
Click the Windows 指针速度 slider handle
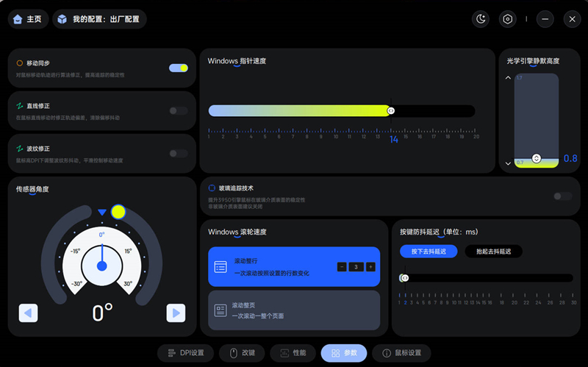(x=391, y=111)
